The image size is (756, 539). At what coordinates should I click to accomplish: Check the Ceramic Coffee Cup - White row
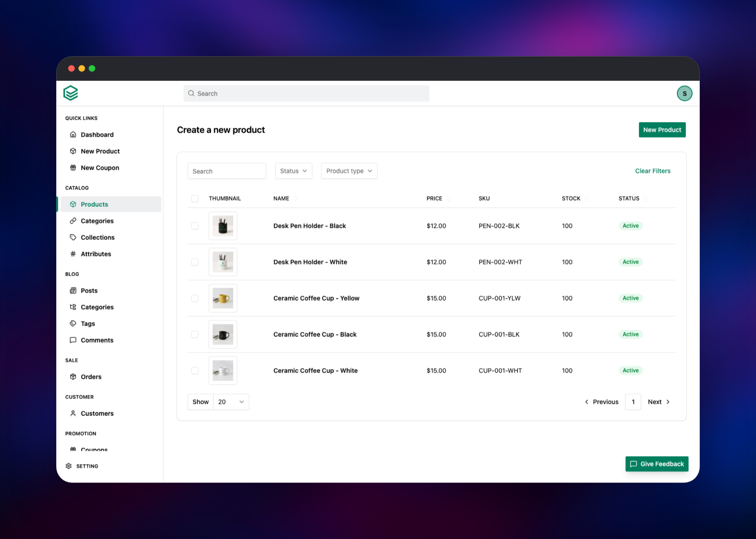tap(195, 370)
